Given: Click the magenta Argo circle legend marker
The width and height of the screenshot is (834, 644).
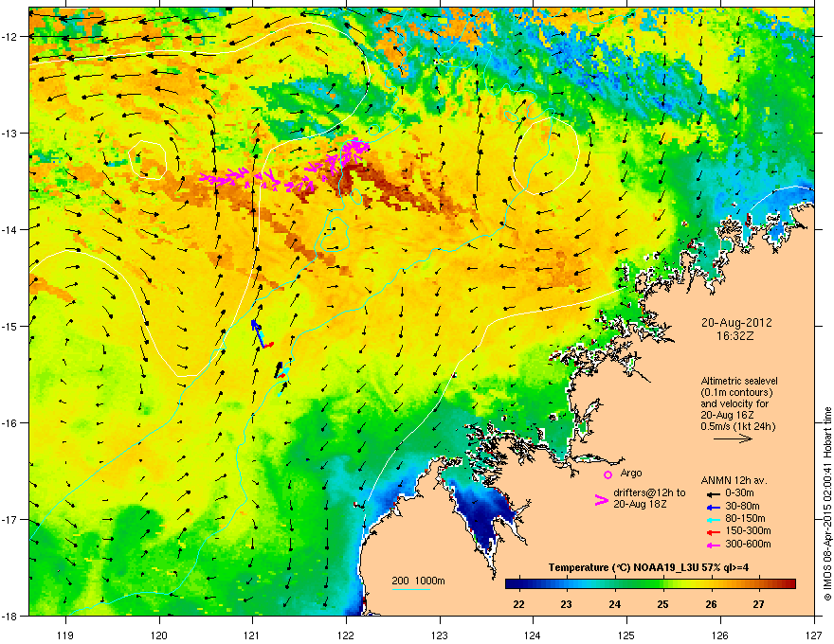Looking at the screenshot, I should [607, 474].
